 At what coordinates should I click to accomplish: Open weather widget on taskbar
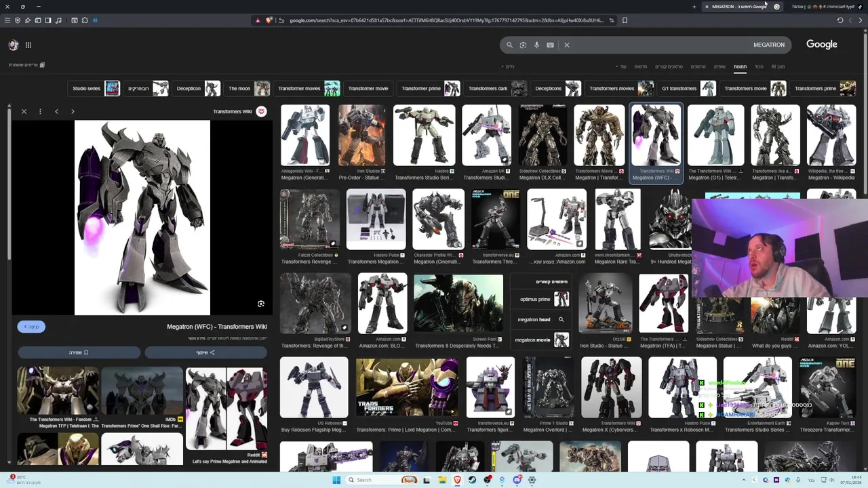[x=24, y=480]
